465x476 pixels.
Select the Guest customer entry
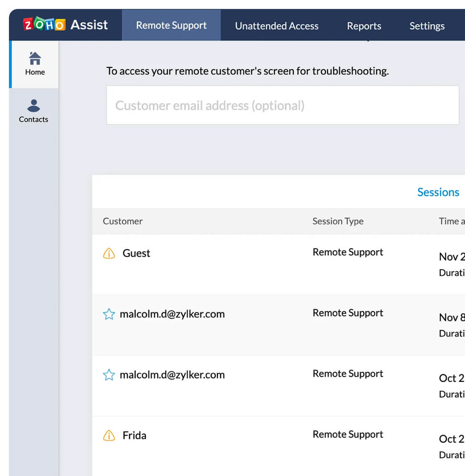point(136,253)
